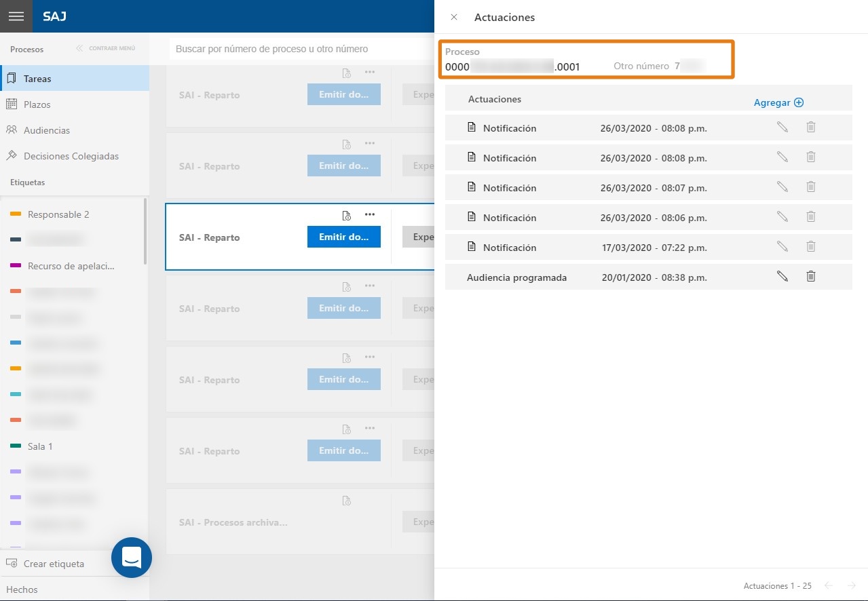Select the Sala 1 label
Screen dimensions: 868x601
[x=40, y=446]
